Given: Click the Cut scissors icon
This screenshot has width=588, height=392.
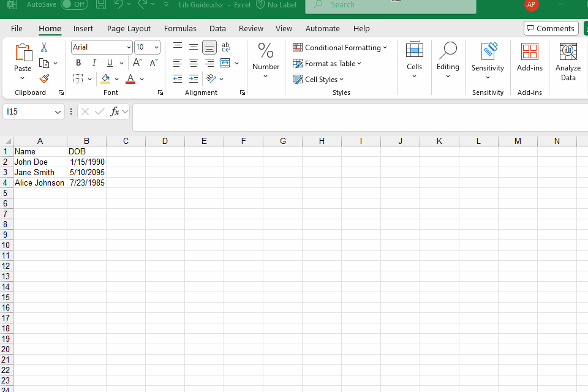Looking at the screenshot, I should coord(44,47).
